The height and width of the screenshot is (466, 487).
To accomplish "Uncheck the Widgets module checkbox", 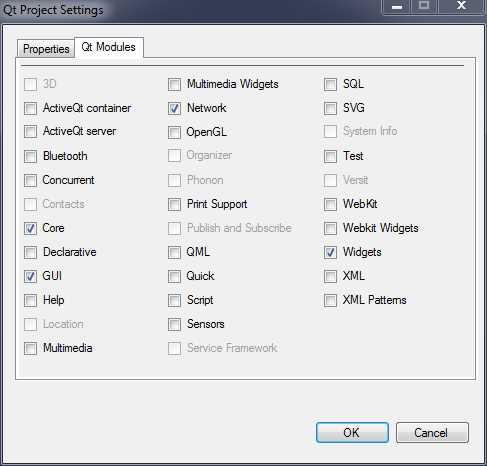I will click(x=330, y=252).
